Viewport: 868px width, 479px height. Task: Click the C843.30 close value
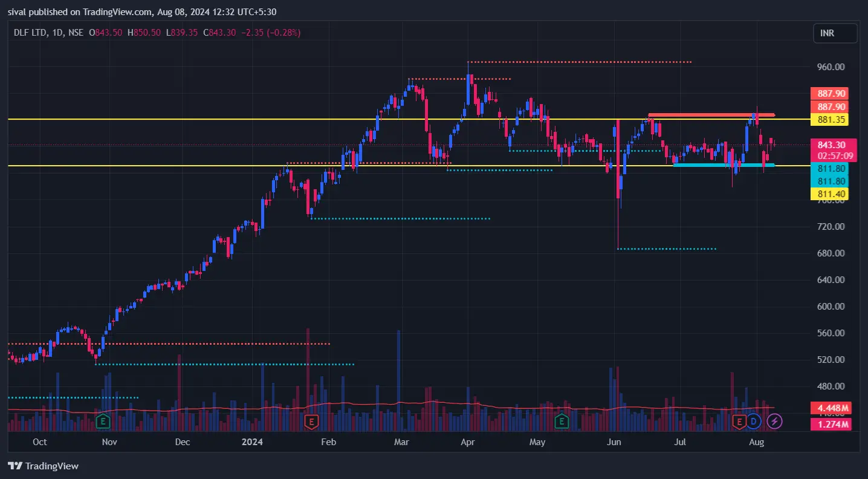pyautogui.click(x=219, y=33)
